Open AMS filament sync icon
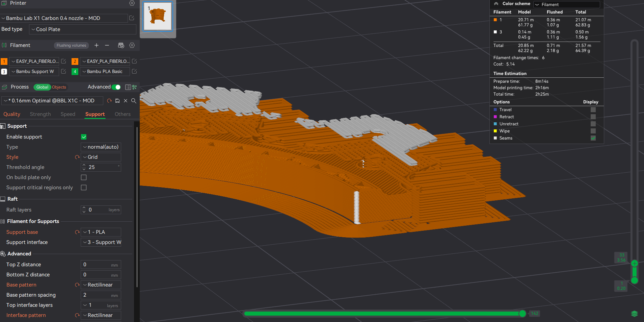 click(x=121, y=45)
